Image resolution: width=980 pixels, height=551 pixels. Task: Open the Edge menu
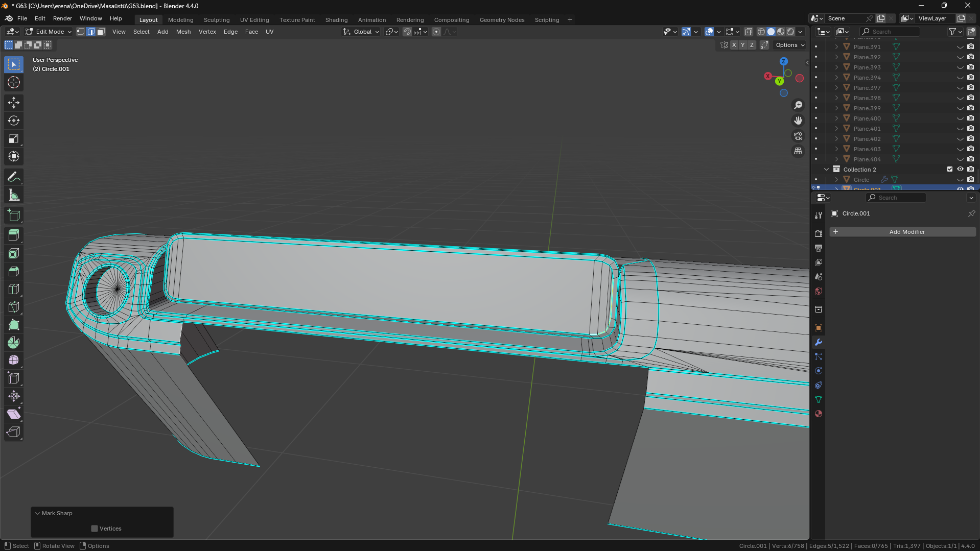click(x=230, y=32)
